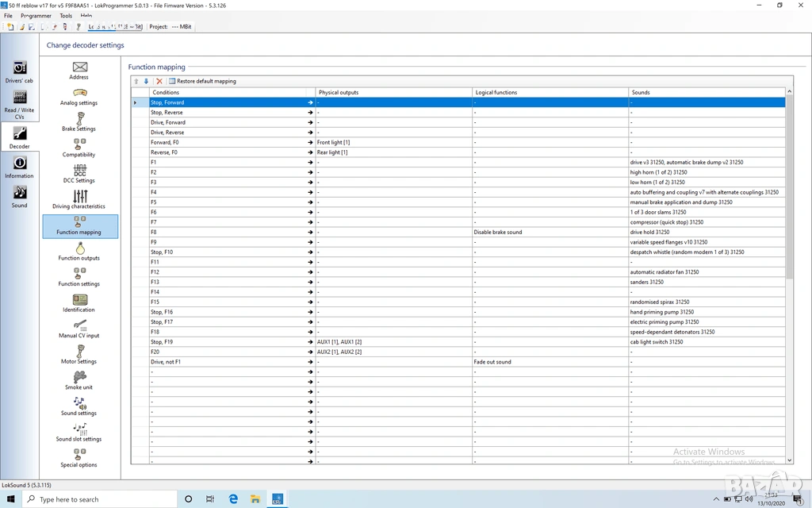Show the Information panel
The image size is (812, 508).
point(19,167)
